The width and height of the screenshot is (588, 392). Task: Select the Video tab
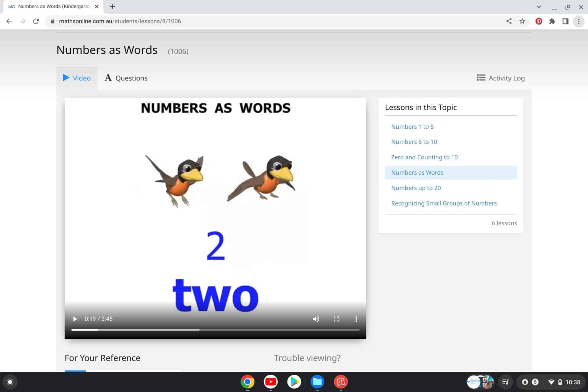[x=77, y=78]
